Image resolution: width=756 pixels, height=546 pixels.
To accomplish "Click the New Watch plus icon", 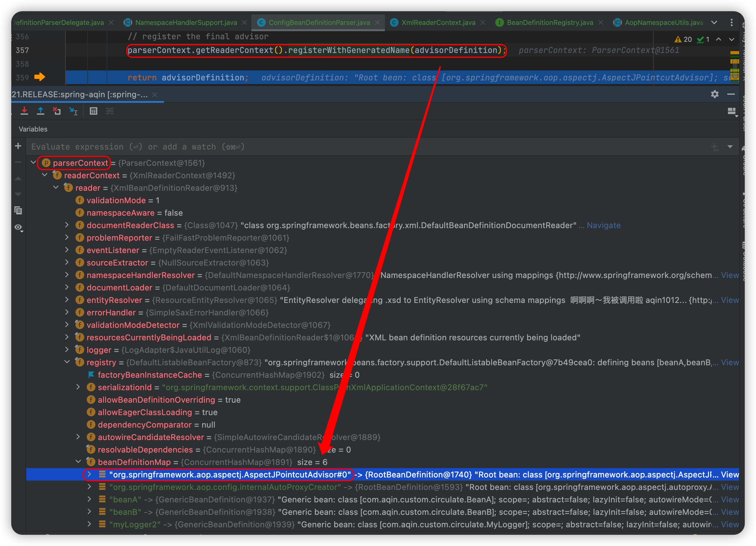I will 18,146.
